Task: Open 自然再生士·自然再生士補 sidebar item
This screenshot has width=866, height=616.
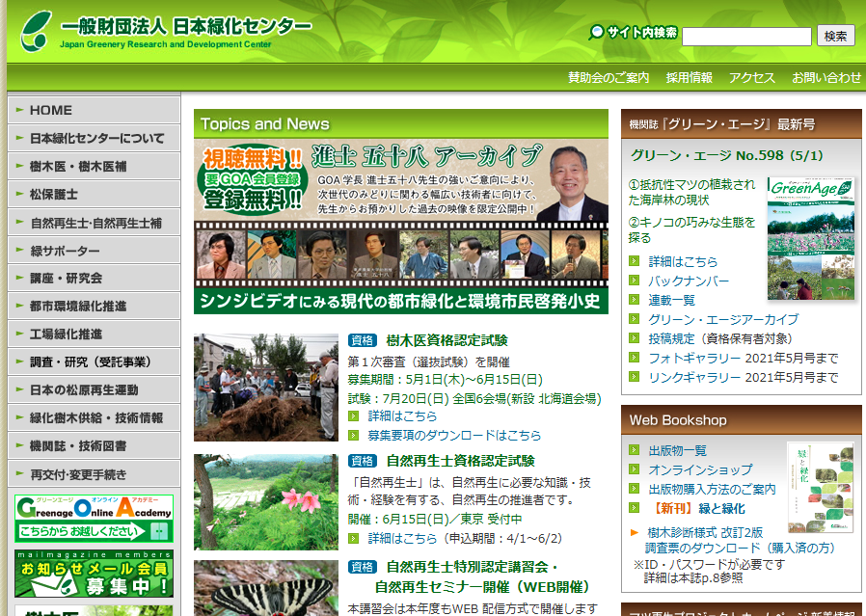Action: click(94, 223)
